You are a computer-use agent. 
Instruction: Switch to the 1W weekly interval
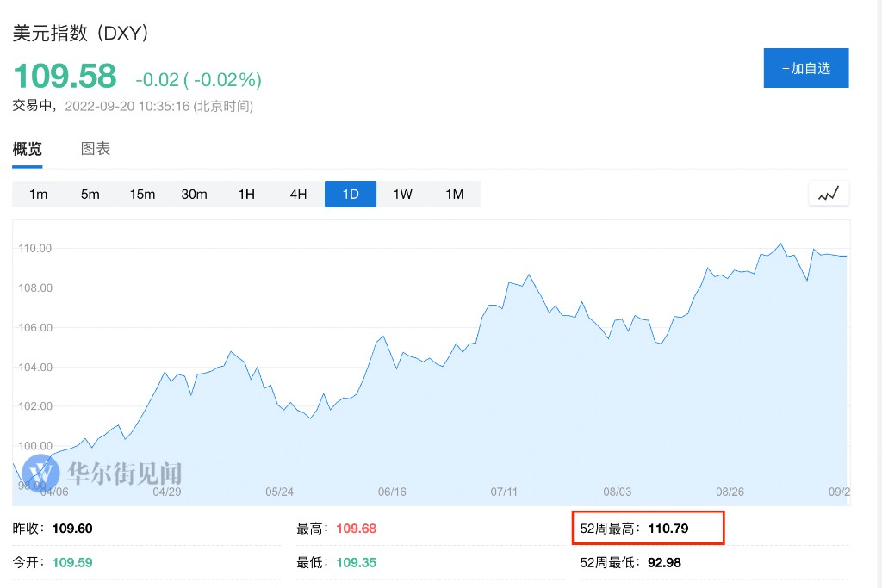click(x=402, y=194)
